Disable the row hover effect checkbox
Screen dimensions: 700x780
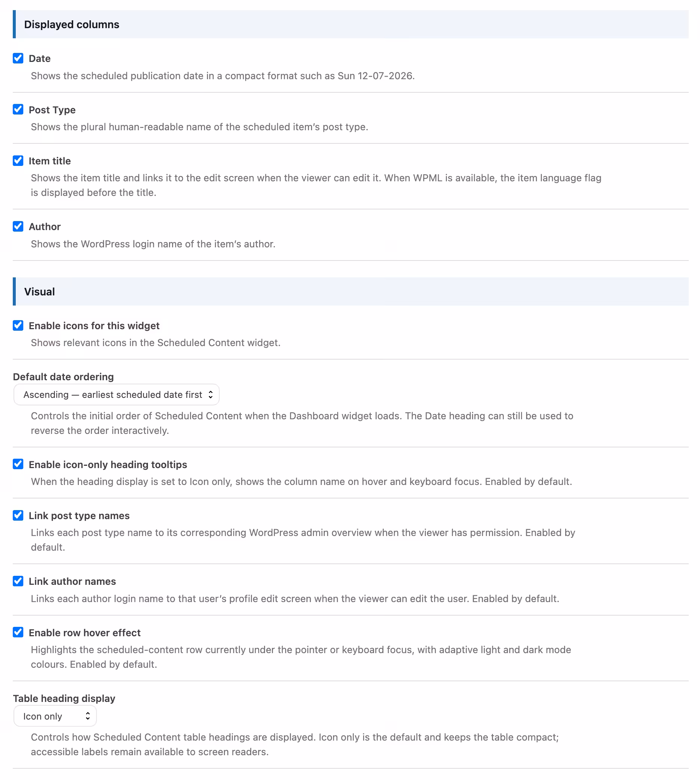pyautogui.click(x=18, y=632)
